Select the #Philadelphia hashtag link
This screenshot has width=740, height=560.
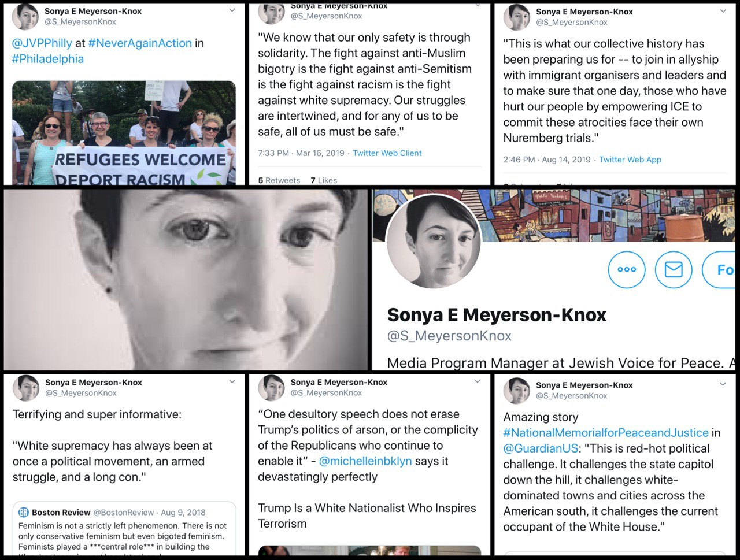pyautogui.click(x=47, y=59)
